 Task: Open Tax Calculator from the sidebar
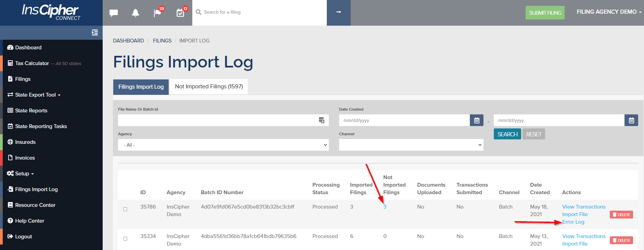[32, 63]
